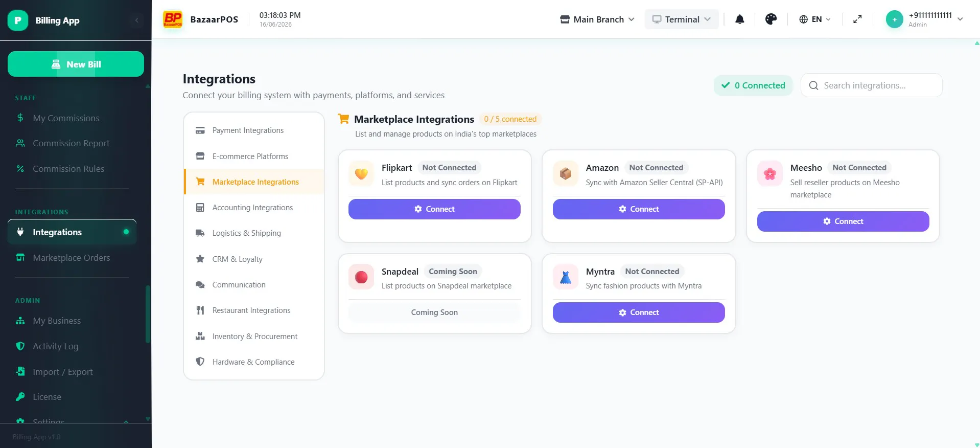Connect the Myntra integration
Image resolution: width=980 pixels, height=448 pixels.
(x=639, y=312)
